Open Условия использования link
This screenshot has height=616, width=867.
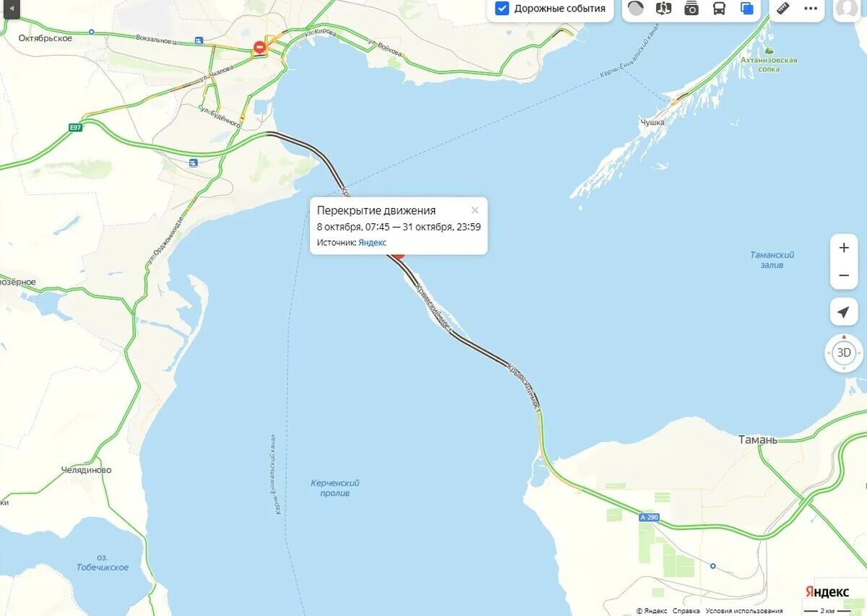(x=744, y=611)
